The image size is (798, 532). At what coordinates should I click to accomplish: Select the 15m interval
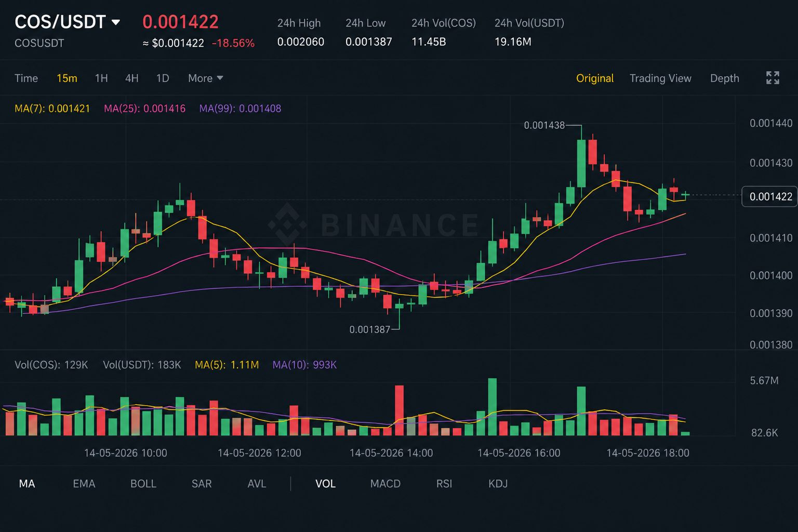[66, 78]
